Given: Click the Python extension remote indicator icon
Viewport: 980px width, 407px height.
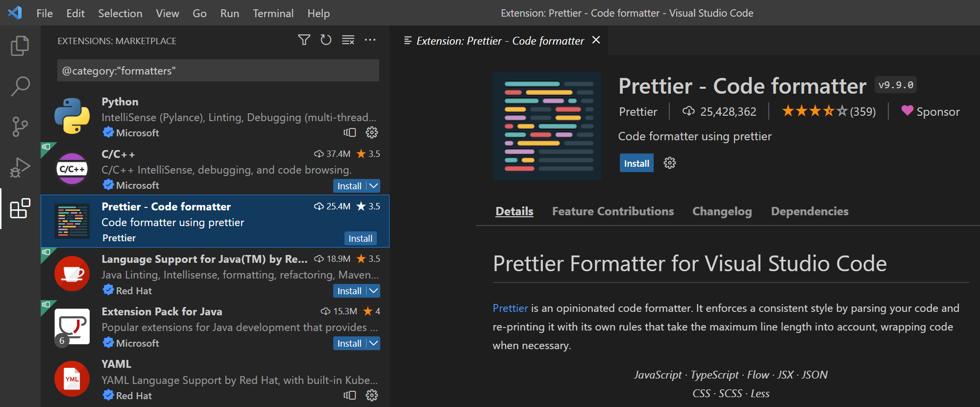Looking at the screenshot, I should coord(350,132).
